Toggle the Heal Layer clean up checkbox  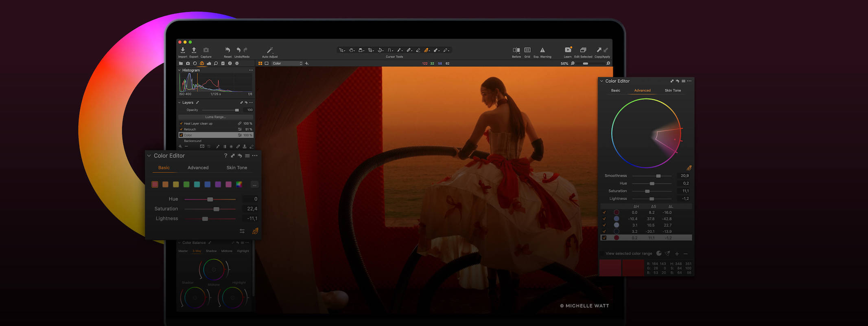click(x=181, y=123)
